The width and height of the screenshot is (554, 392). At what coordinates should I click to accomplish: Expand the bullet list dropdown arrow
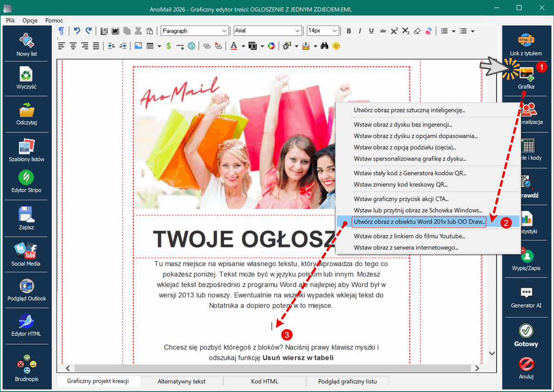[473, 31]
